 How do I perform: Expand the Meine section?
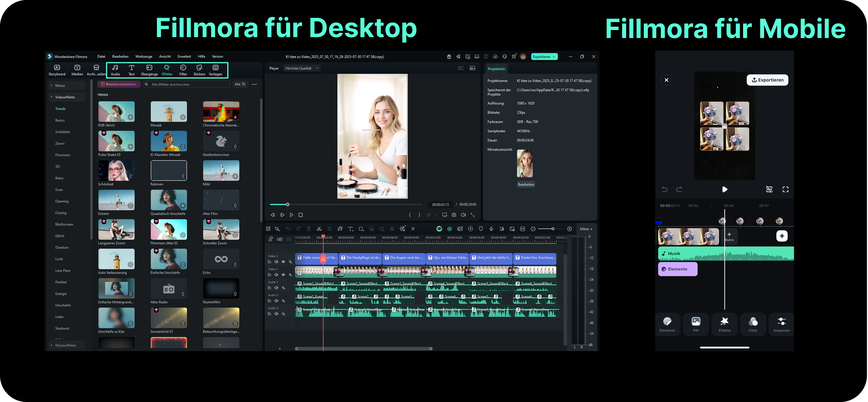[x=67, y=86]
